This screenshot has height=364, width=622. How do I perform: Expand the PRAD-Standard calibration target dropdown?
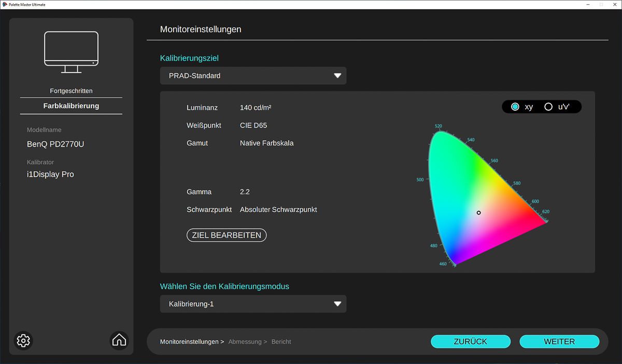252,76
